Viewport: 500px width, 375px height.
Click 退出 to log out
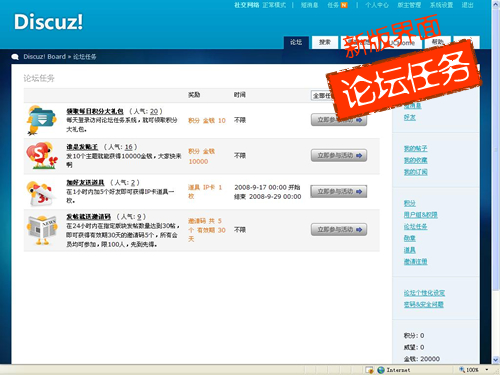tap(468, 5)
